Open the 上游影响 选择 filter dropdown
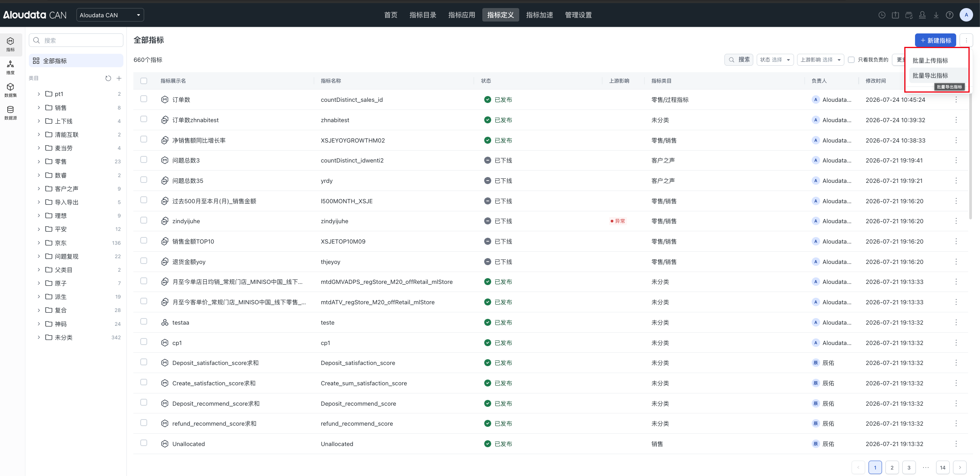The width and height of the screenshot is (980, 476). click(x=821, y=60)
